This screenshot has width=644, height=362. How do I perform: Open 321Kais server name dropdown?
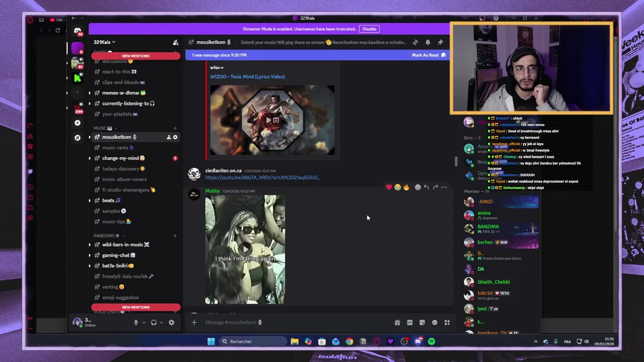(105, 42)
